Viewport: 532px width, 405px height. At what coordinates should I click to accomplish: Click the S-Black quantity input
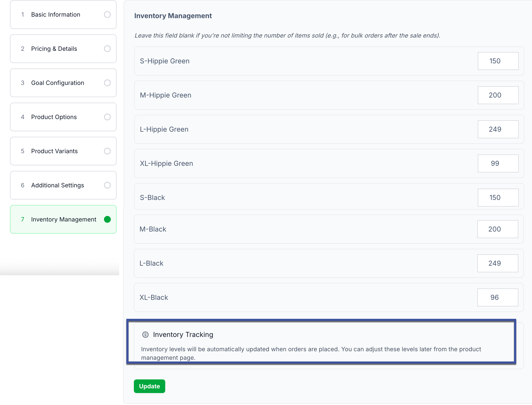[498, 198]
